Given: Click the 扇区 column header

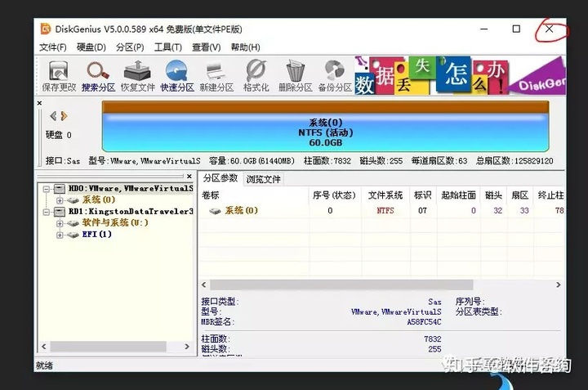Looking at the screenshot, I should 519,195.
